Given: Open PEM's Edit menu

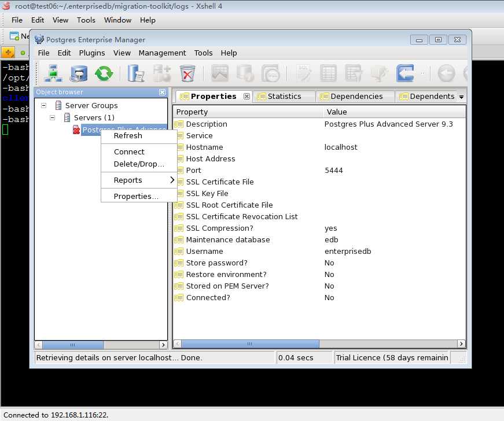Looking at the screenshot, I should point(64,53).
